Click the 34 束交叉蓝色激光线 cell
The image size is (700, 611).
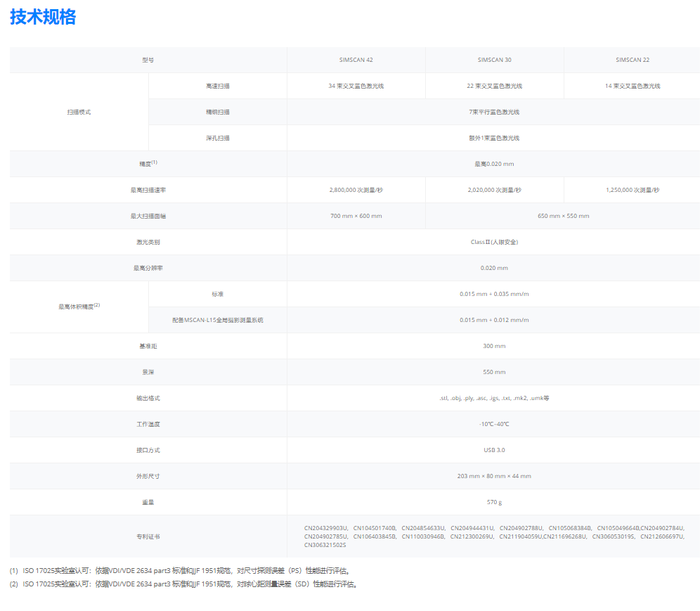(x=356, y=86)
